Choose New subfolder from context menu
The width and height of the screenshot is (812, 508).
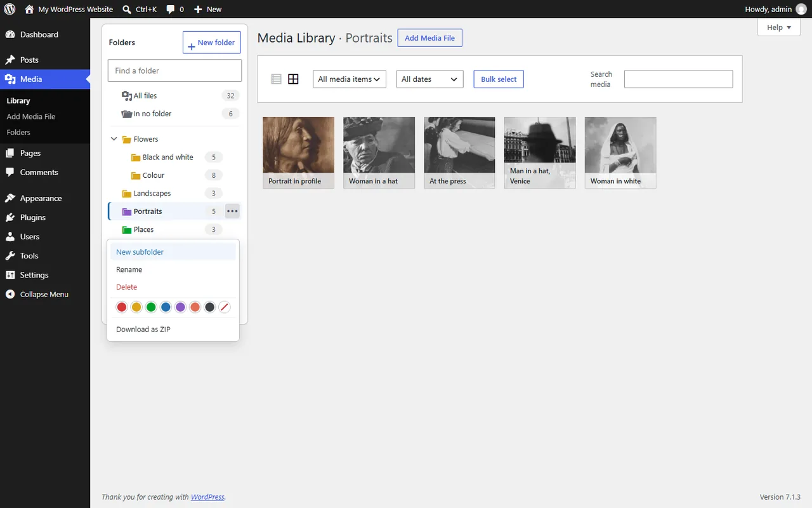pyautogui.click(x=173, y=252)
